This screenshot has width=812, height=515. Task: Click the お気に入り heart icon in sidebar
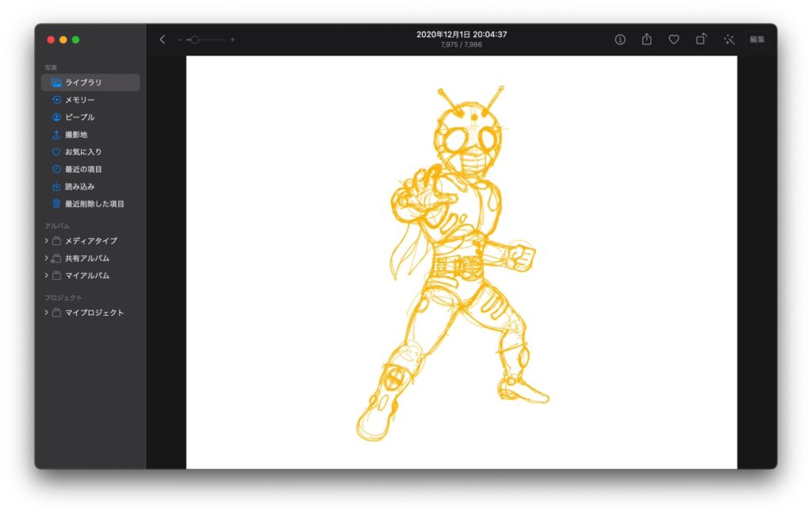[x=56, y=152]
